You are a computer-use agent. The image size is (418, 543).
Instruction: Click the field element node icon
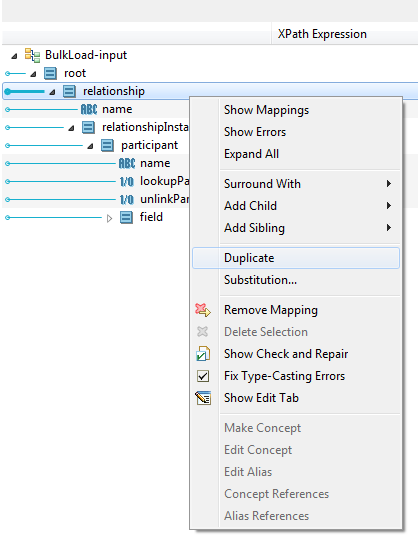tap(126, 217)
